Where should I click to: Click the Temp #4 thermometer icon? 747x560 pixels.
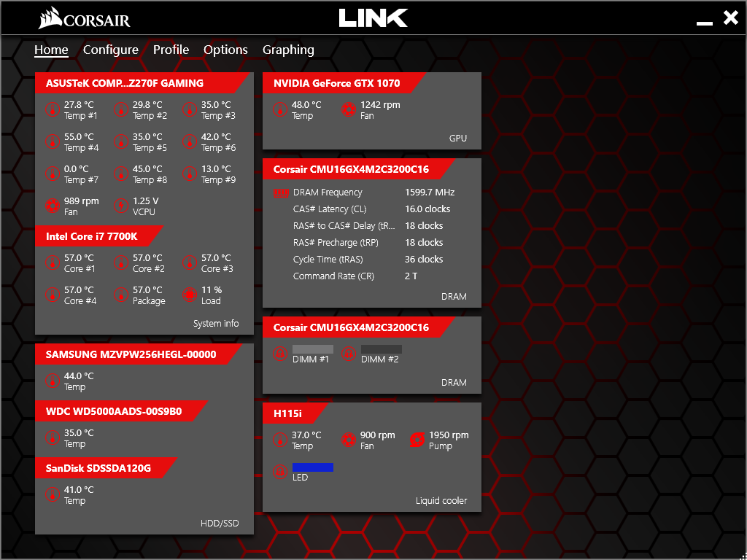point(52,142)
